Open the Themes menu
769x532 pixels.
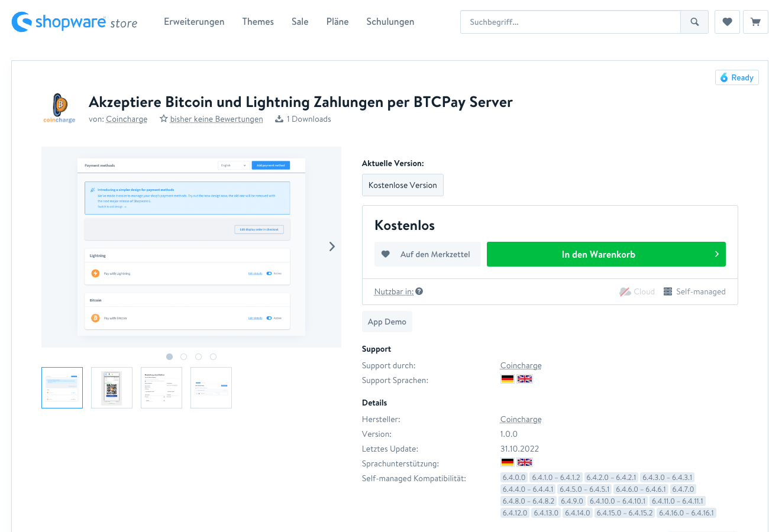(x=258, y=22)
